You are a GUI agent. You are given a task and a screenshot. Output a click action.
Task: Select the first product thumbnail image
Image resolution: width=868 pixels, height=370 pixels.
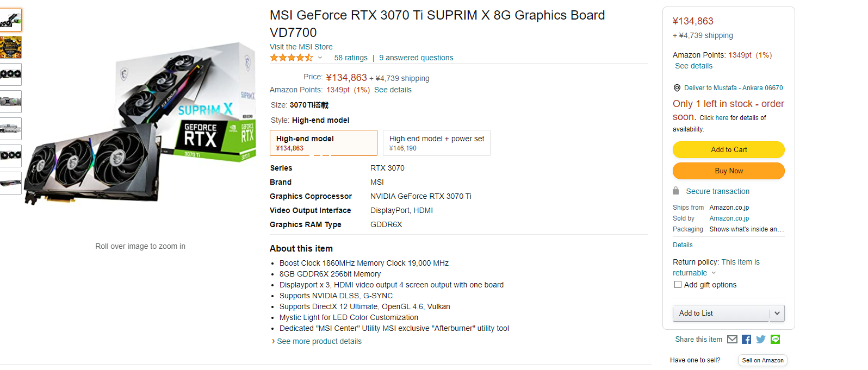[x=11, y=20]
